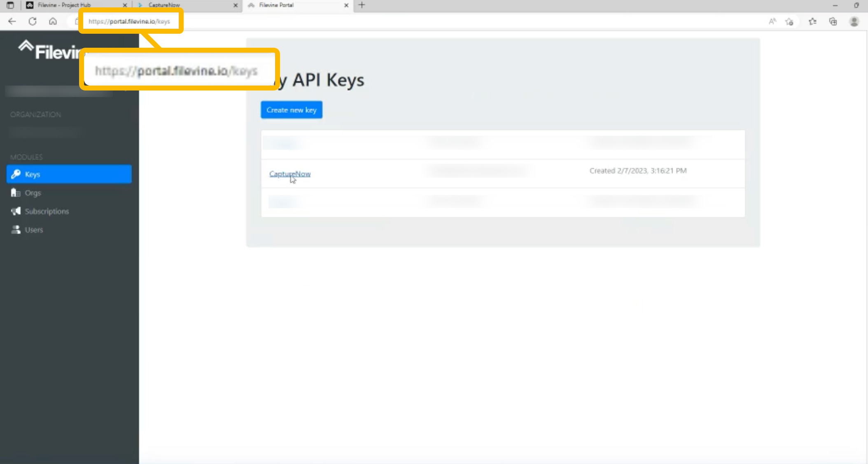Image resolution: width=868 pixels, height=464 pixels.
Task: Click inside the address bar
Action: coord(131,21)
